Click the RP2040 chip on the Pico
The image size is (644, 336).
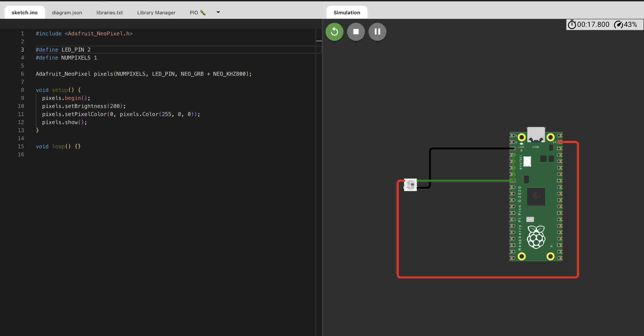[536, 196]
